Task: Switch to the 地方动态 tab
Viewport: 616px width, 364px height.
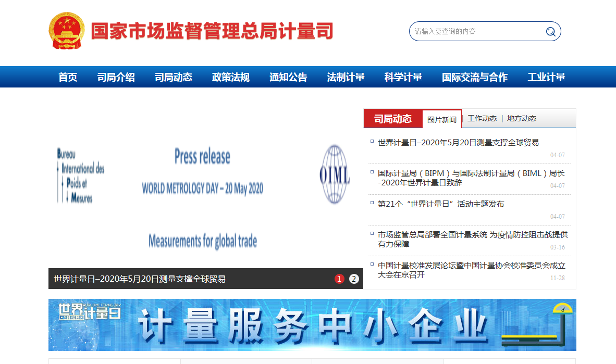Action: (x=521, y=119)
